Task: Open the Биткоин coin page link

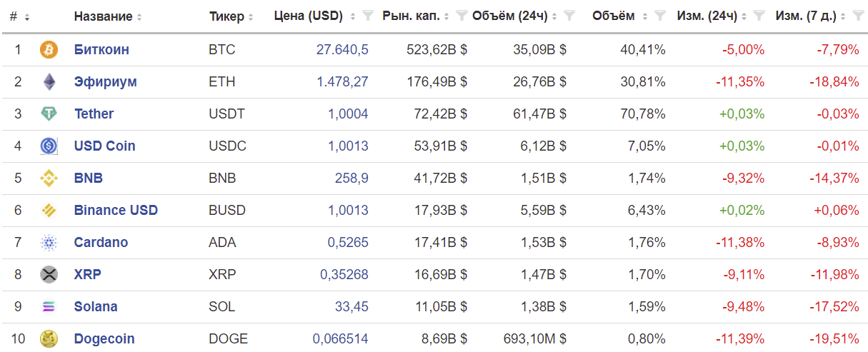Action: coord(101,50)
